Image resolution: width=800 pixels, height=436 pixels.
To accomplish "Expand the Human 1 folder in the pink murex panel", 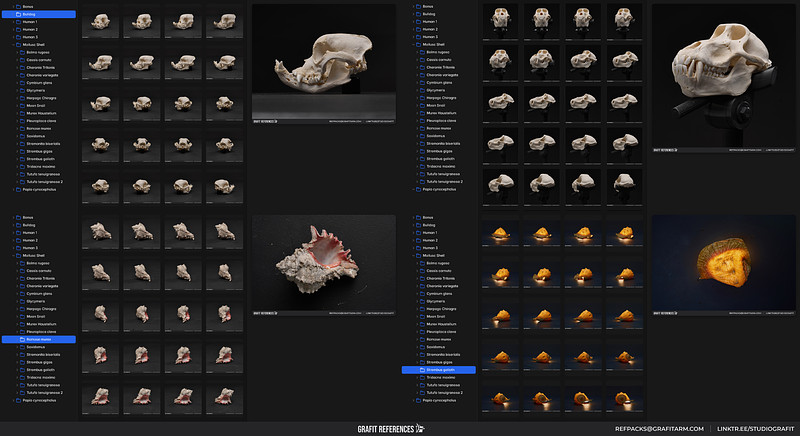I will pos(13,233).
